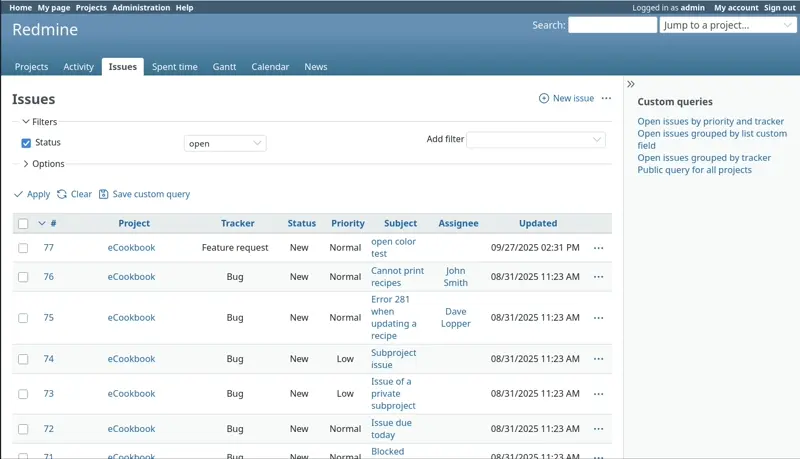The width and height of the screenshot is (800, 459).
Task: Click the Apply checkmark icon
Action: click(19, 195)
